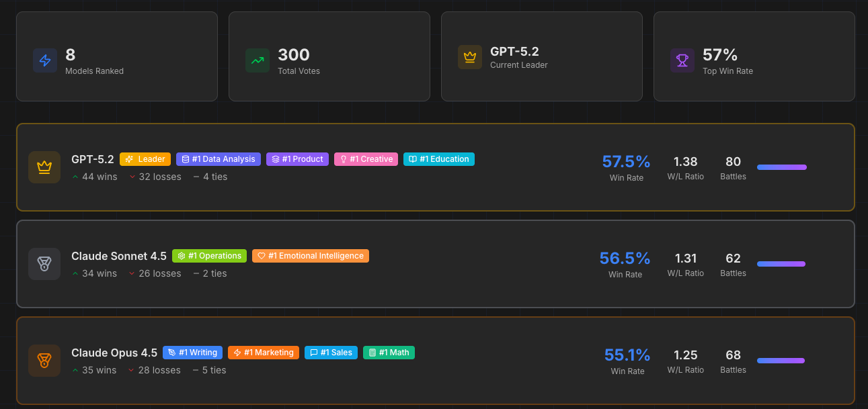Screen dimensions: 868x409
Task: Click the 34 wins stat
Action: tap(94, 273)
